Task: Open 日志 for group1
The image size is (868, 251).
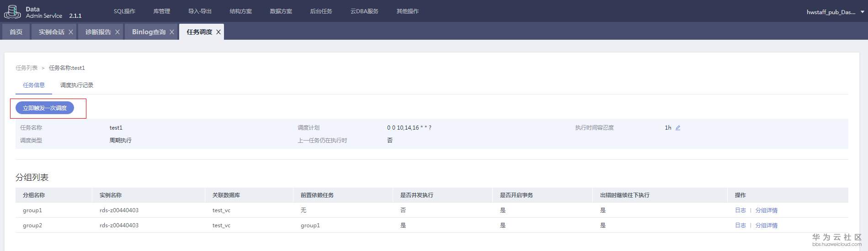Action: coord(740,210)
